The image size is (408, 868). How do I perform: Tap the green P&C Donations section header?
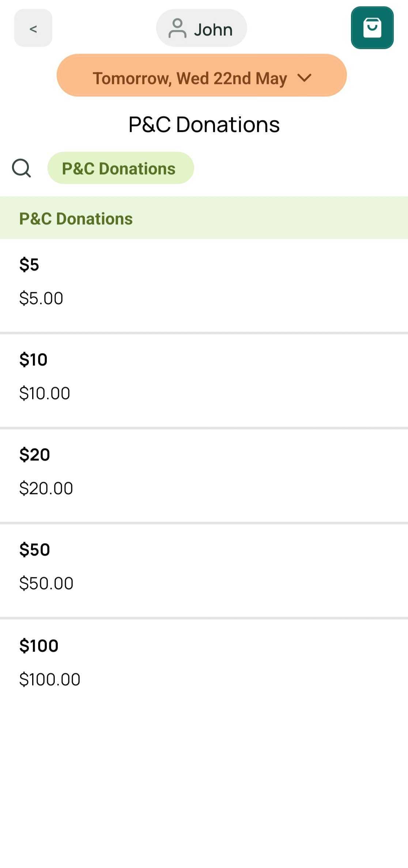(204, 218)
